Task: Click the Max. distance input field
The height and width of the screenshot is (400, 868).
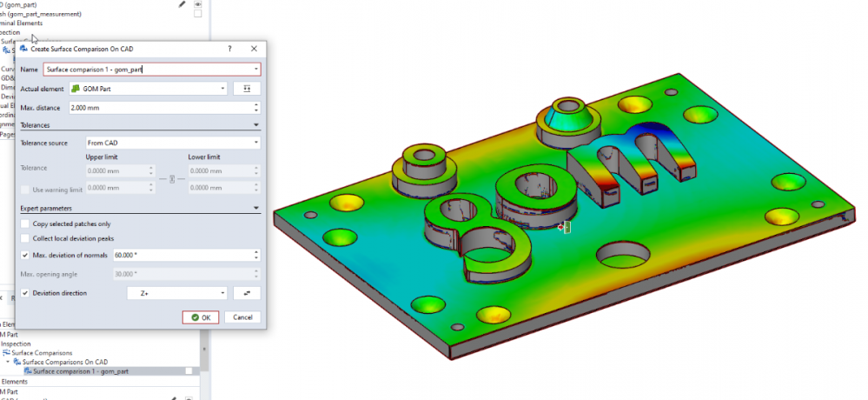Action: coord(161,107)
